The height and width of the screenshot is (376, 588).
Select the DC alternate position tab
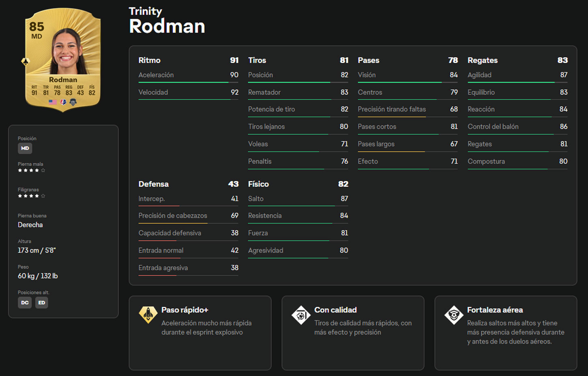pyautogui.click(x=25, y=302)
